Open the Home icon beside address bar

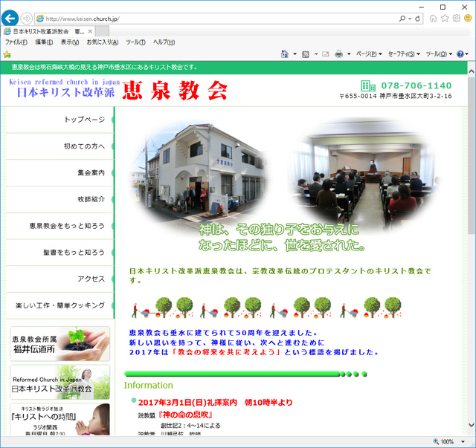[x=434, y=18]
